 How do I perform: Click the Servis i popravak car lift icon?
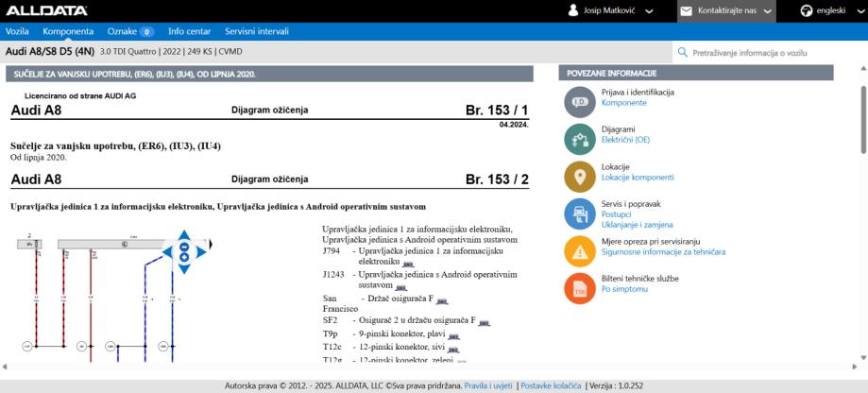[x=580, y=214]
